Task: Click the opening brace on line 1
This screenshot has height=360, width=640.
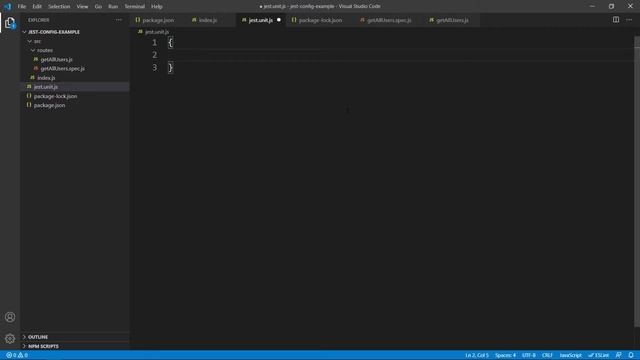Action: pyautogui.click(x=170, y=42)
